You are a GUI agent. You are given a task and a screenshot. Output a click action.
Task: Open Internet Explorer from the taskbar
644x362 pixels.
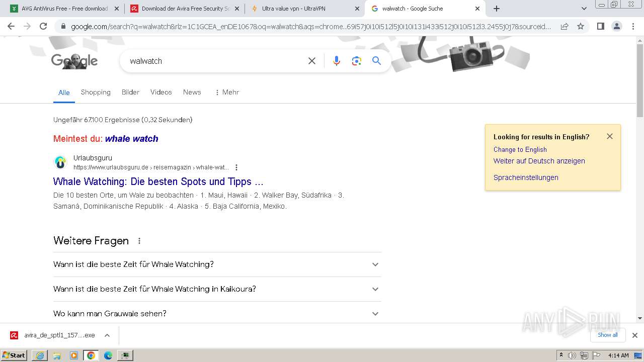[40, 355]
